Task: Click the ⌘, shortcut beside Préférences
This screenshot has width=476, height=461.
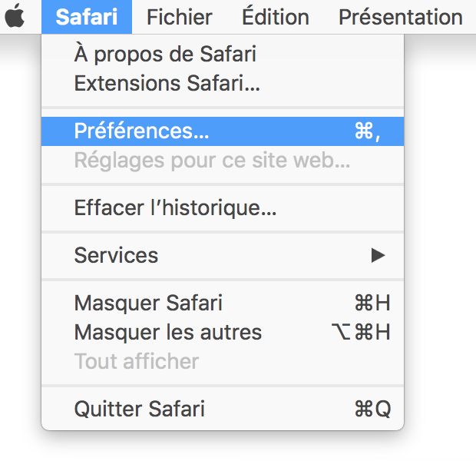Action: click(368, 131)
